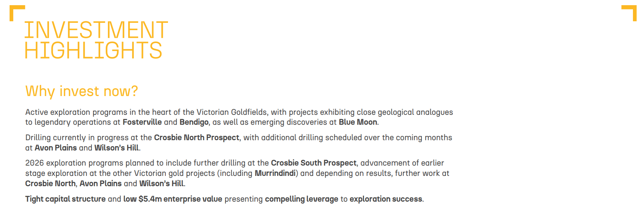Screen dimensions: 644x223
Task: Click the word HIGHLIGHTS in the title
Action: (x=93, y=50)
